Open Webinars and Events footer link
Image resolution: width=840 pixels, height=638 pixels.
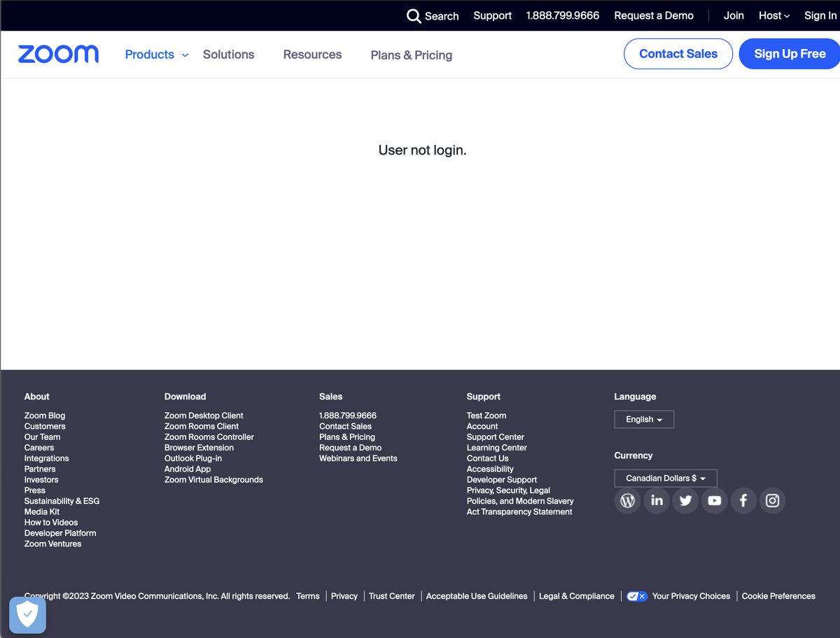358,458
